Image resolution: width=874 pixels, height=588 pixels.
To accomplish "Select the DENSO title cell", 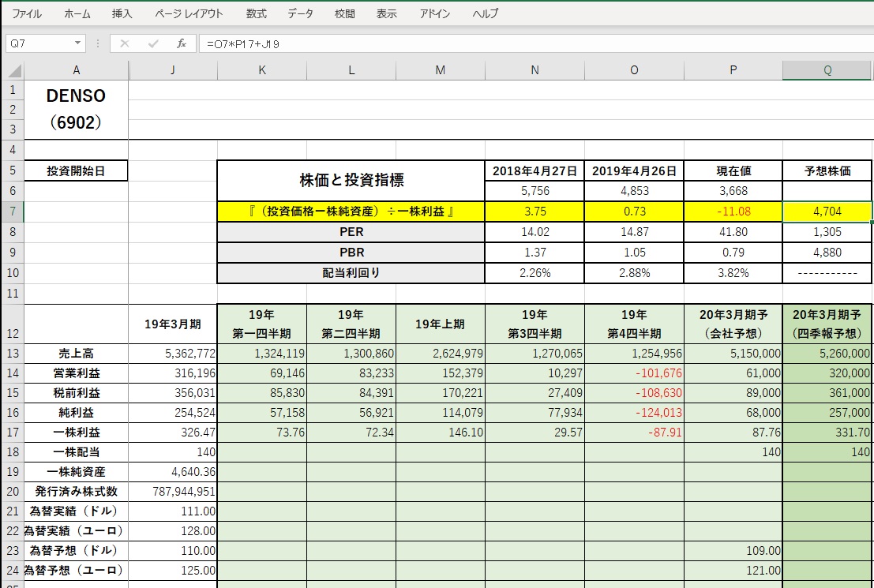I will [x=76, y=96].
